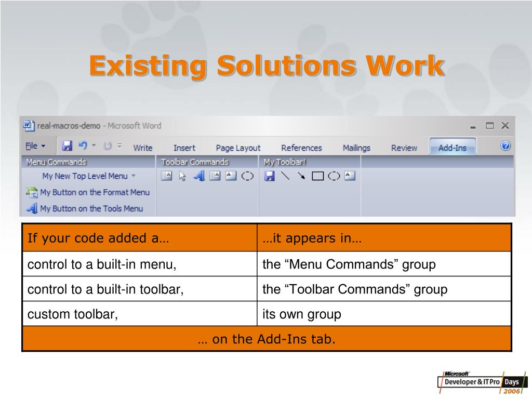Click My Button on the Tools Menu
The image size is (532, 399).
tap(85, 208)
